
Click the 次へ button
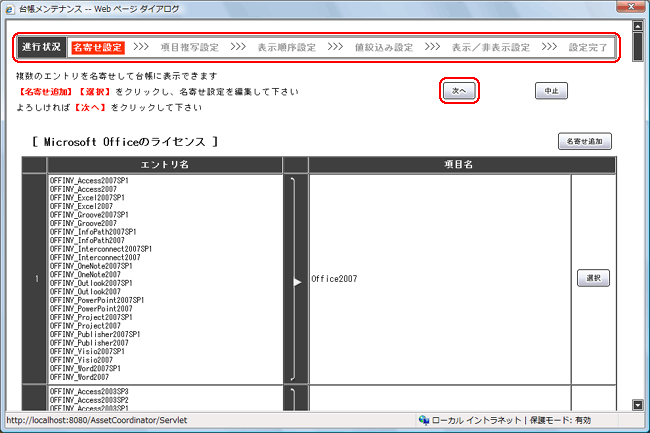(459, 91)
